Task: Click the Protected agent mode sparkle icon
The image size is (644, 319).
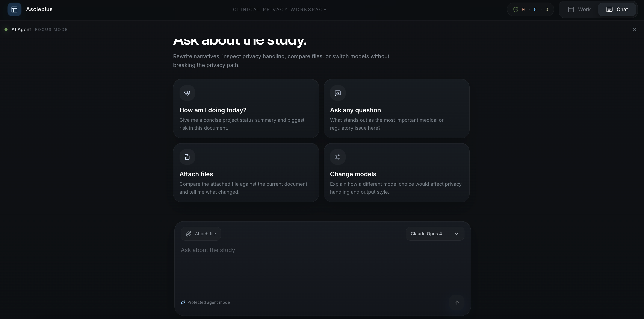Action: tap(183, 302)
